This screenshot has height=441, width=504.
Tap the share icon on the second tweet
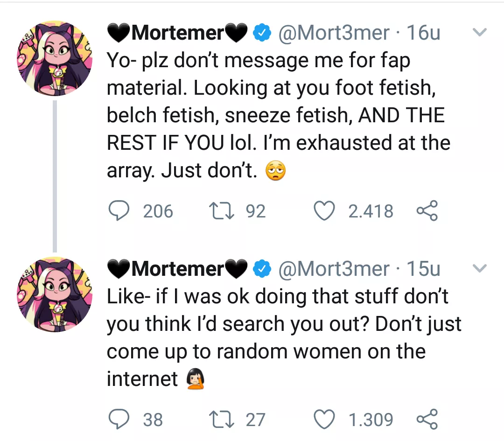click(427, 419)
